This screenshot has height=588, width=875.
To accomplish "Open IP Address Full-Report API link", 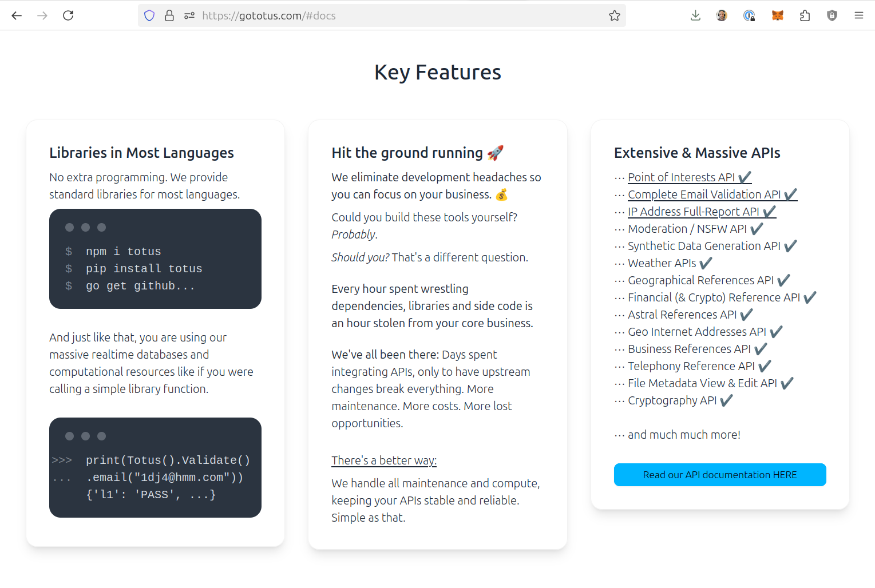I will (x=702, y=212).
